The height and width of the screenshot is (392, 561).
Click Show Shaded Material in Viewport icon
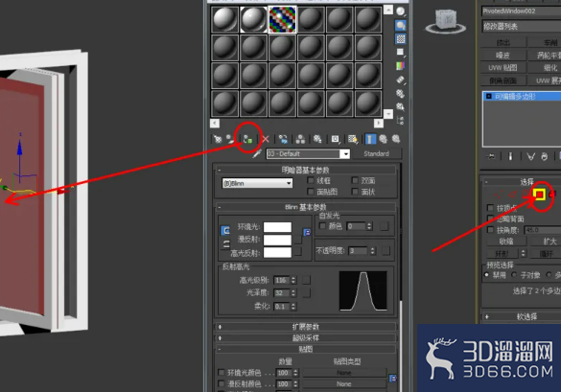353,139
